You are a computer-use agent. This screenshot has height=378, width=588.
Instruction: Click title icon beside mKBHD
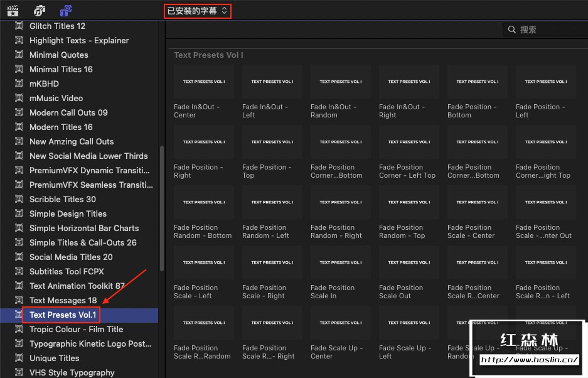coord(19,84)
